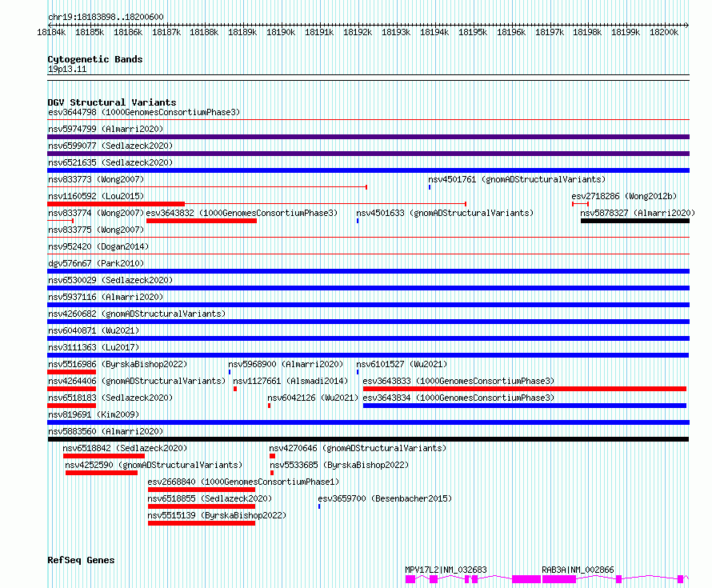
Task: Click the 18192k ruler tick label
Action: click(x=358, y=32)
